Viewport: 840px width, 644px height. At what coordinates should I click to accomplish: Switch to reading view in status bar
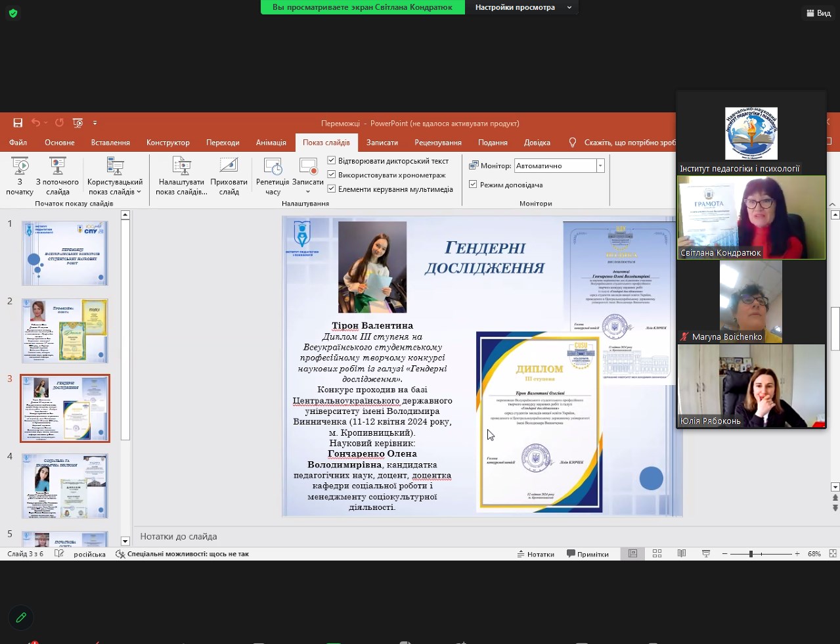point(681,554)
